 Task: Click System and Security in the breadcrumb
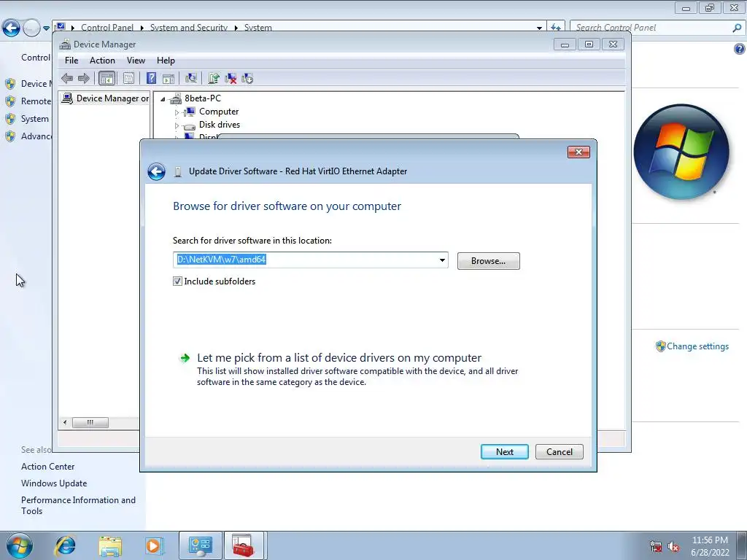click(x=189, y=28)
